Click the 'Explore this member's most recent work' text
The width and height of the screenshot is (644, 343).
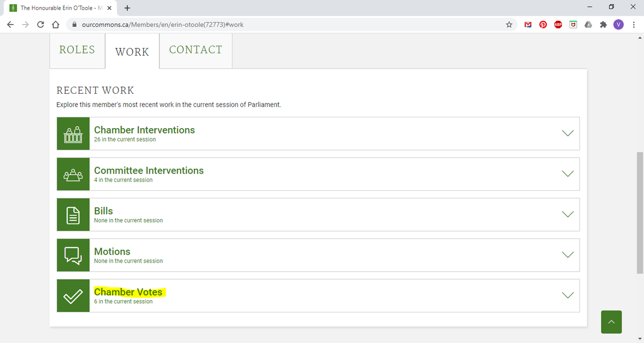click(x=169, y=105)
